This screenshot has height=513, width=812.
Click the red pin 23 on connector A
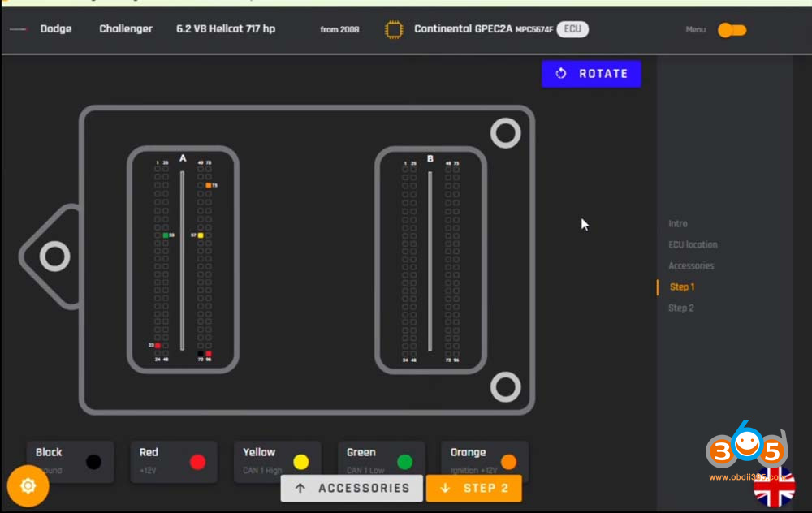158,345
